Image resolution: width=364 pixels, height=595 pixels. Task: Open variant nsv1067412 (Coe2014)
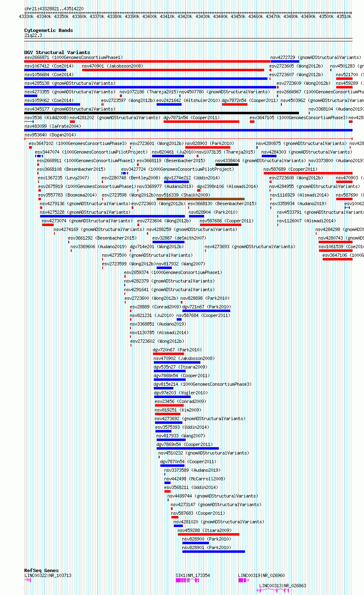click(49, 66)
